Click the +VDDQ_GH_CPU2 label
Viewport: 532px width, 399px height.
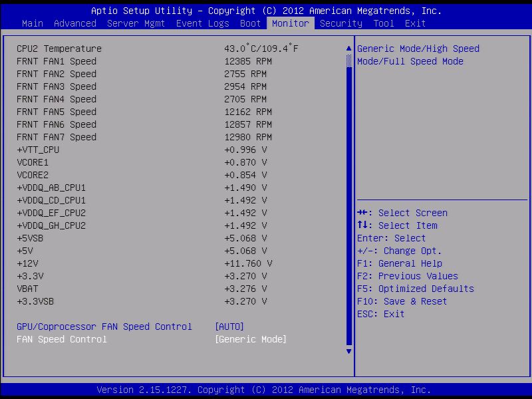[x=51, y=225]
